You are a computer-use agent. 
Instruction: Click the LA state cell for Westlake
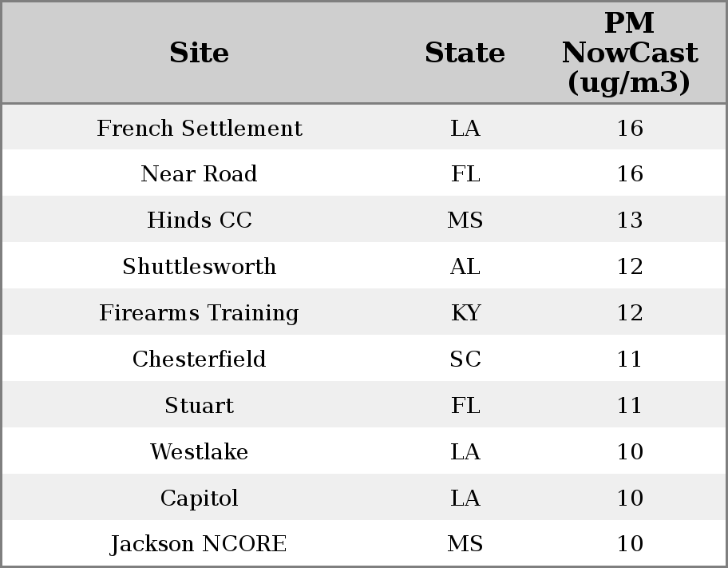(x=465, y=452)
